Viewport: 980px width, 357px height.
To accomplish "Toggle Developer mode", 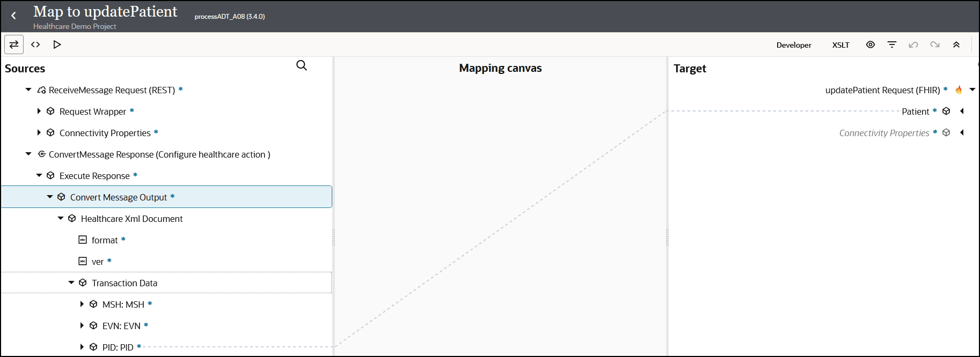I will tap(794, 45).
